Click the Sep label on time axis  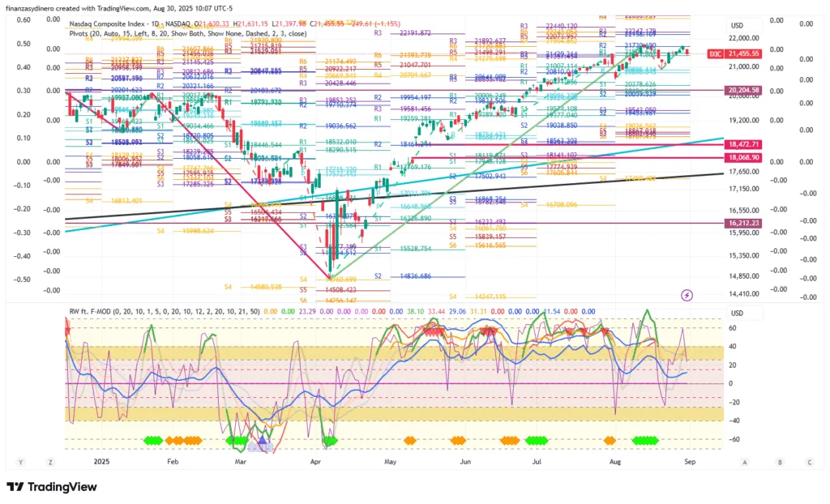[x=690, y=462]
